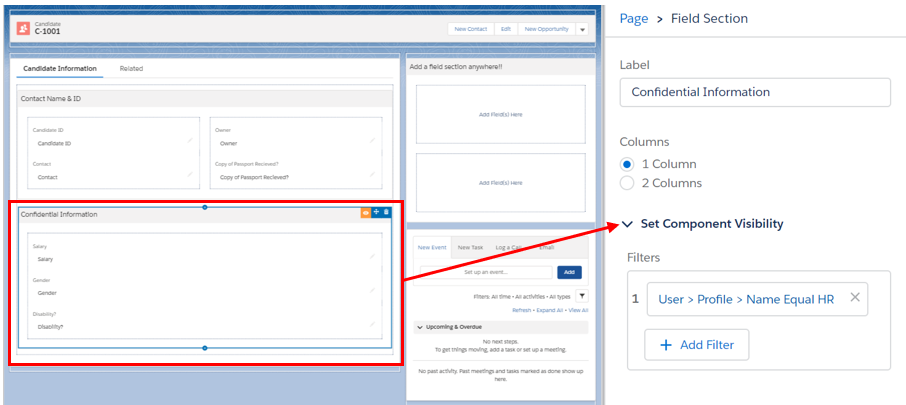906x405 pixels.
Task: Click the Page breadcrumb link
Action: pos(634,19)
